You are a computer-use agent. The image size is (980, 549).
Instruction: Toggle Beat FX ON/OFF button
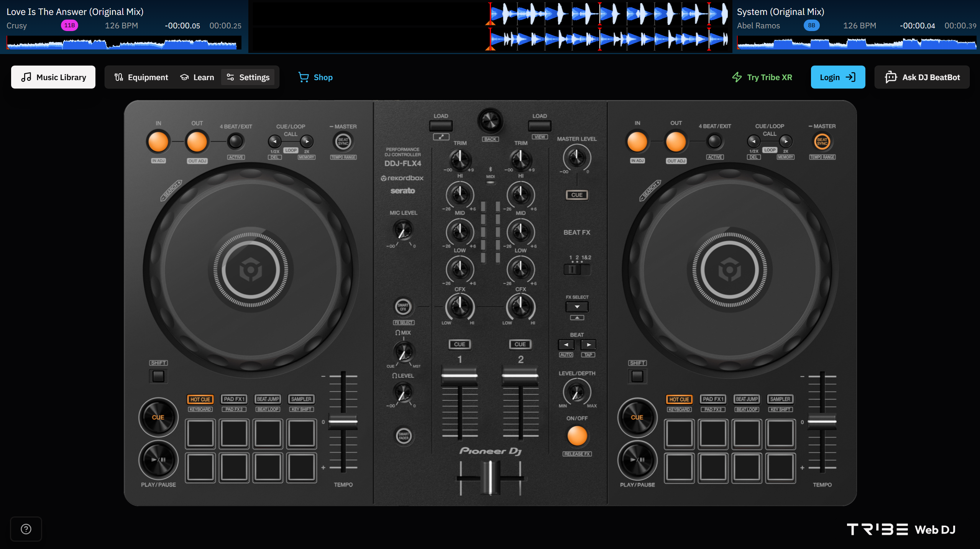coord(577,436)
